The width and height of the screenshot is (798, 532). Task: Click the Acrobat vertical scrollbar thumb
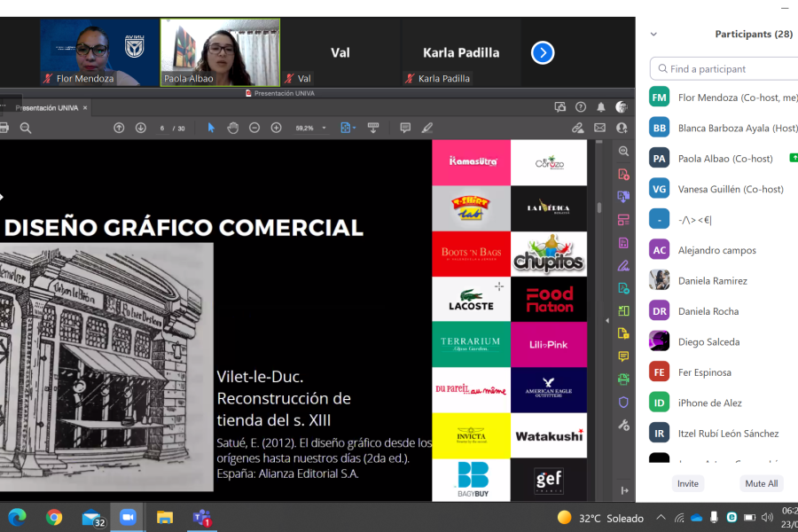point(599,207)
